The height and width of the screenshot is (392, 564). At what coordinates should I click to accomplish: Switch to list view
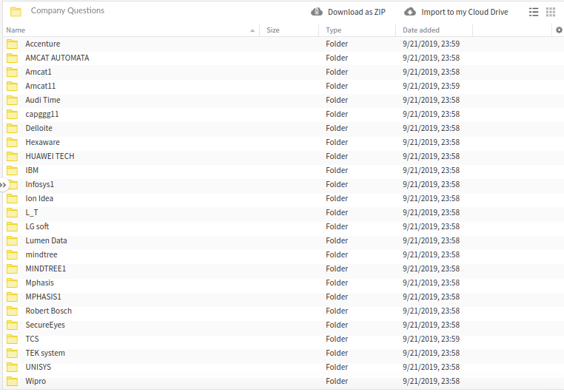pyautogui.click(x=534, y=12)
